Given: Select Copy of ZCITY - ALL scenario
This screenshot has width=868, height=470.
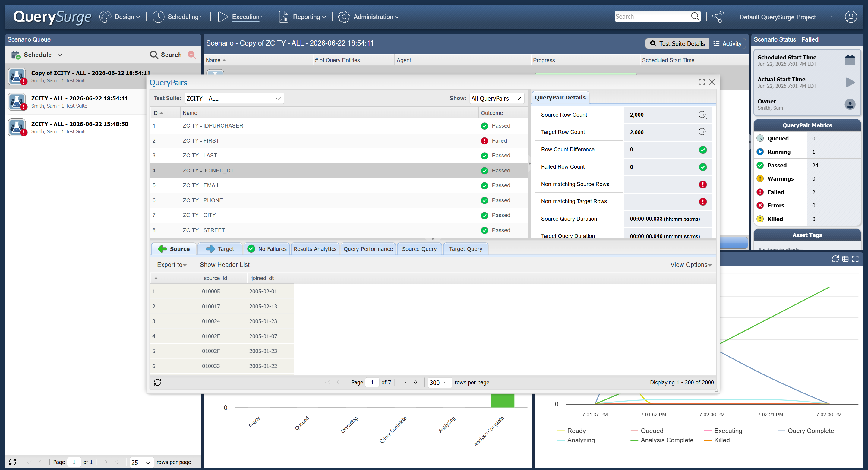Looking at the screenshot, I should click(103, 76).
